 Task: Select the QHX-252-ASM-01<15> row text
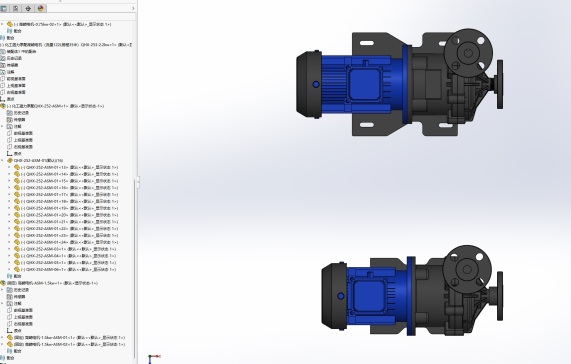(x=70, y=181)
